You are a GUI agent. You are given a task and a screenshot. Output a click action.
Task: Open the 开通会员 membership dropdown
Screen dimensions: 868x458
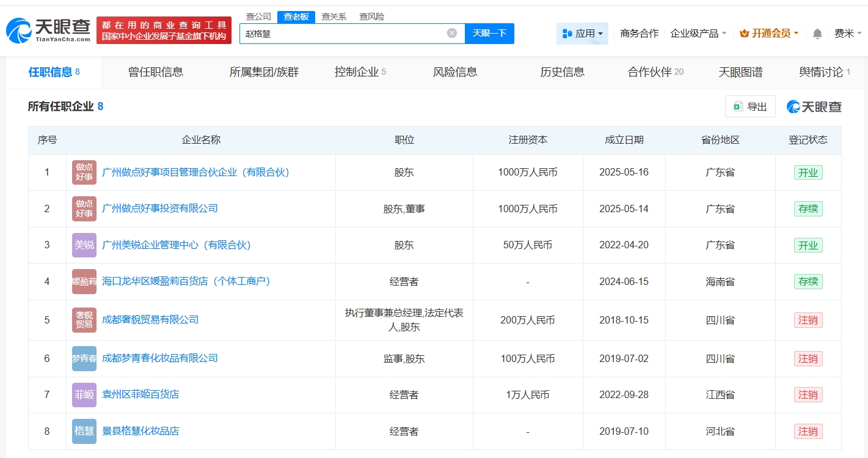tap(769, 34)
